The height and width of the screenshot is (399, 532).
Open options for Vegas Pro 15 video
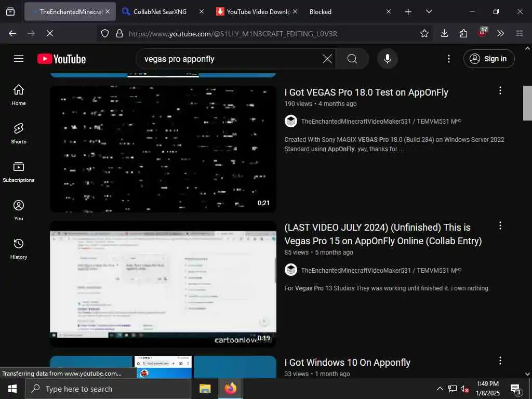[500, 226]
